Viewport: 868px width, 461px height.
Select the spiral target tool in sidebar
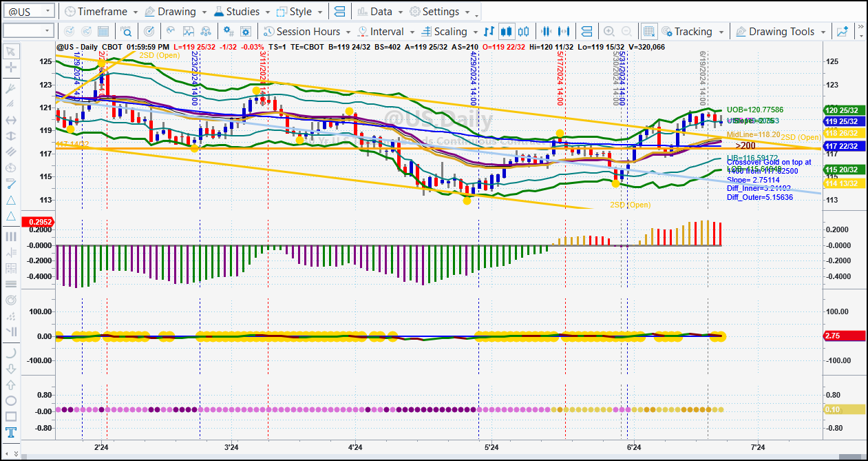[x=11, y=300]
